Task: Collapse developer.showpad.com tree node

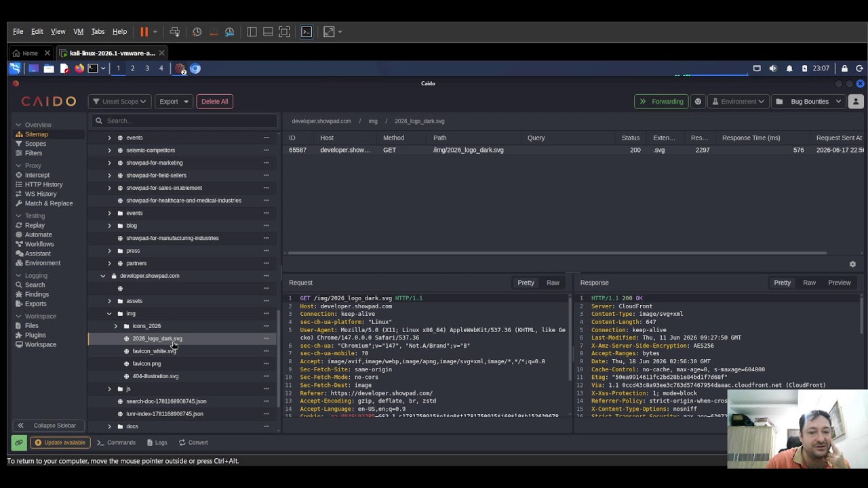Action: pyautogui.click(x=103, y=276)
